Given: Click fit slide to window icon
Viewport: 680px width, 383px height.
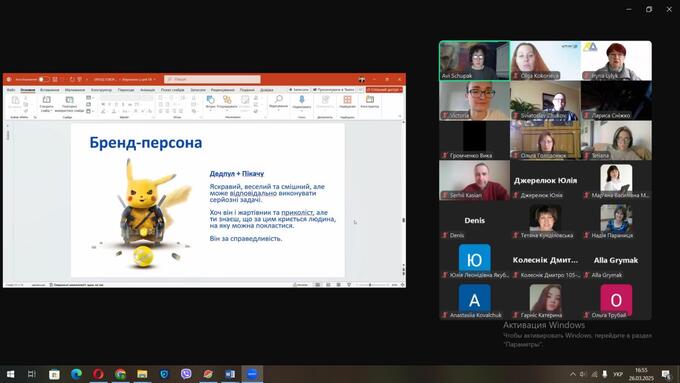Looking at the screenshot, I should coord(403,285).
